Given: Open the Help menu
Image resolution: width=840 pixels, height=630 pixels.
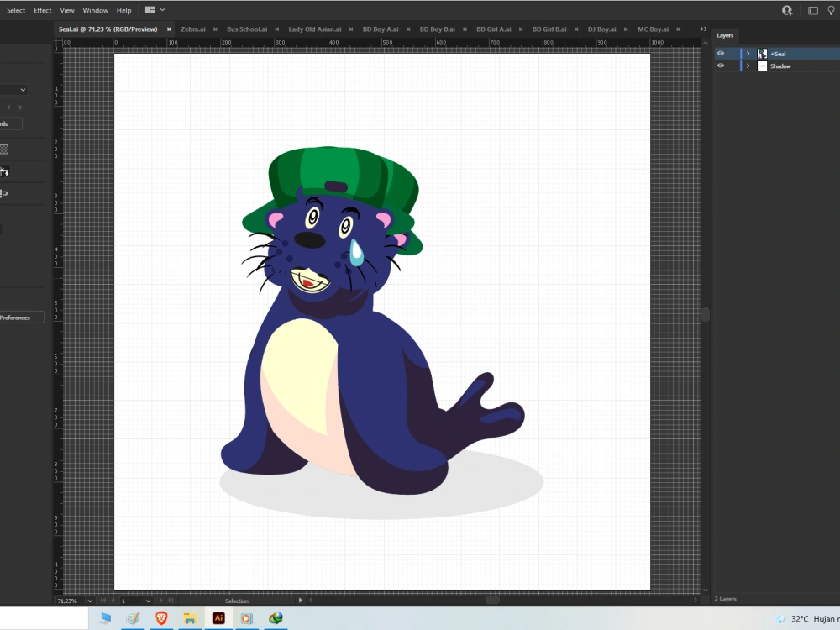Looking at the screenshot, I should pos(123,10).
